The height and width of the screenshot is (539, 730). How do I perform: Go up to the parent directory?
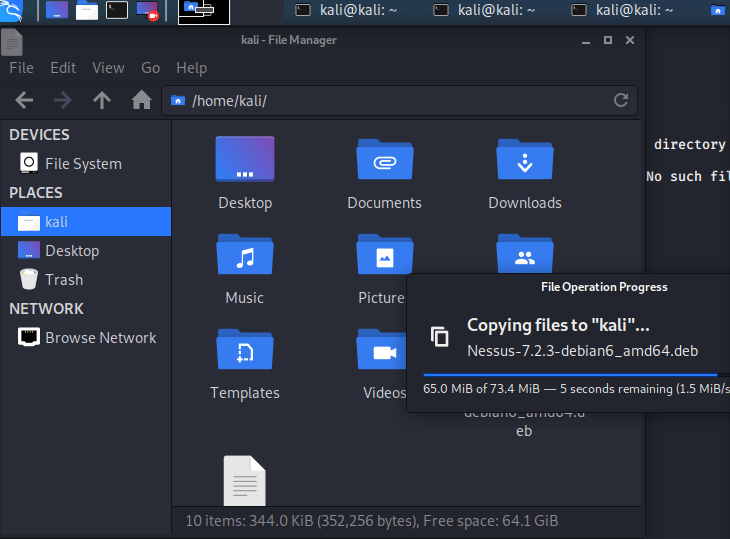101,100
